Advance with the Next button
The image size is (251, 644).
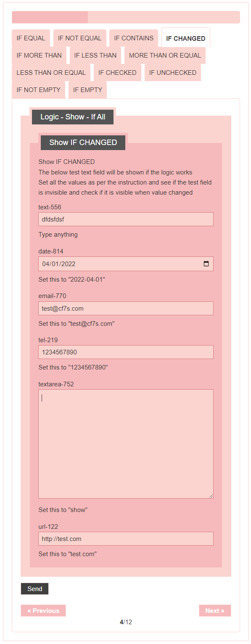click(215, 611)
